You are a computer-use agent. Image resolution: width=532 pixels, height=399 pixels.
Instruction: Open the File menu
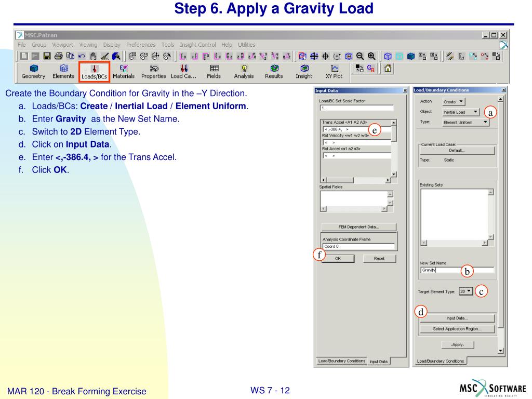tap(22, 45)
